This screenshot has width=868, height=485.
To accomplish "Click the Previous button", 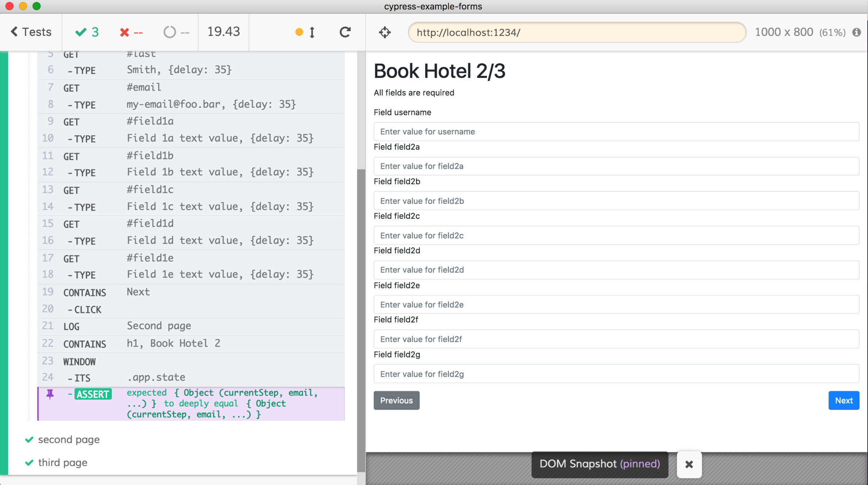I will (396, 400).
